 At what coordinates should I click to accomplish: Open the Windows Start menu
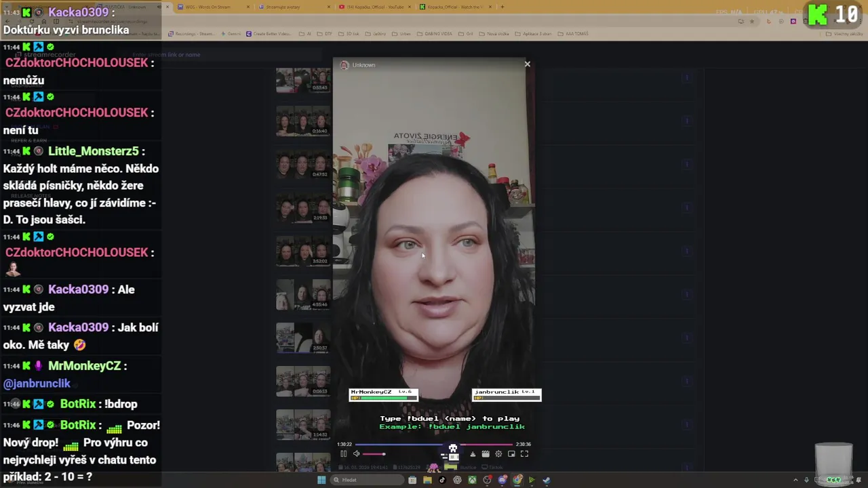pyautogui.click(x=321, y=480)
